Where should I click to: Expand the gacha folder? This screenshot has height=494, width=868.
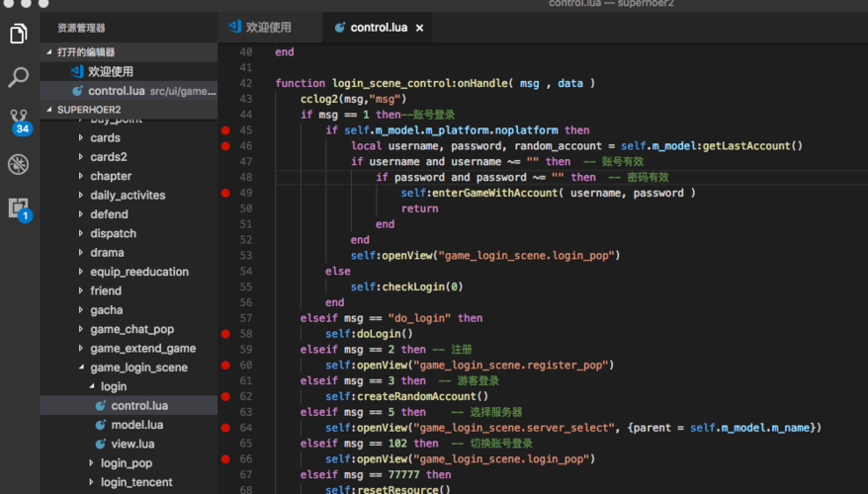[x=129, y=310]
